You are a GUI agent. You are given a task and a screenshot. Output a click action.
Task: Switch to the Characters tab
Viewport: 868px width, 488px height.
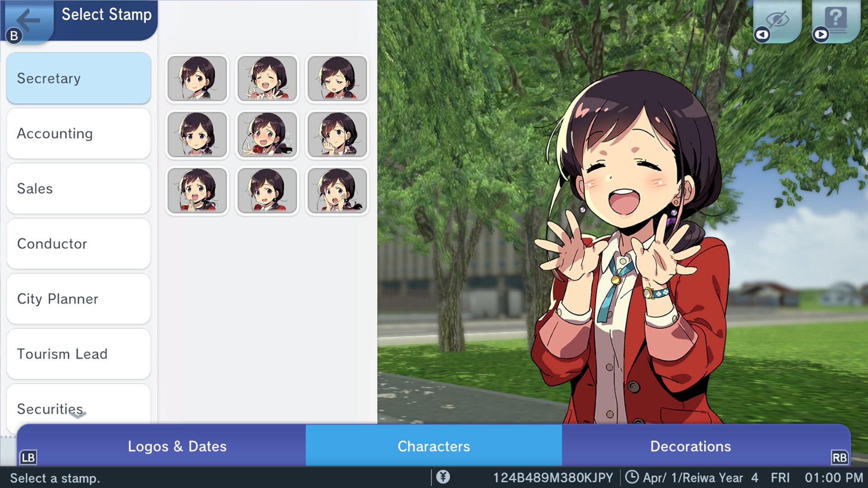pos(434,446)
